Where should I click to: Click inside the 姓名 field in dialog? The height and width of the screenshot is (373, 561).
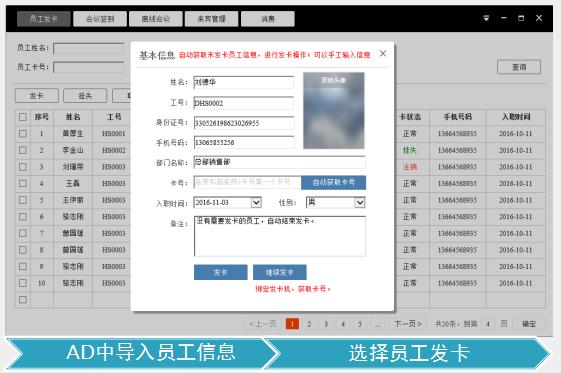[244, 82]
